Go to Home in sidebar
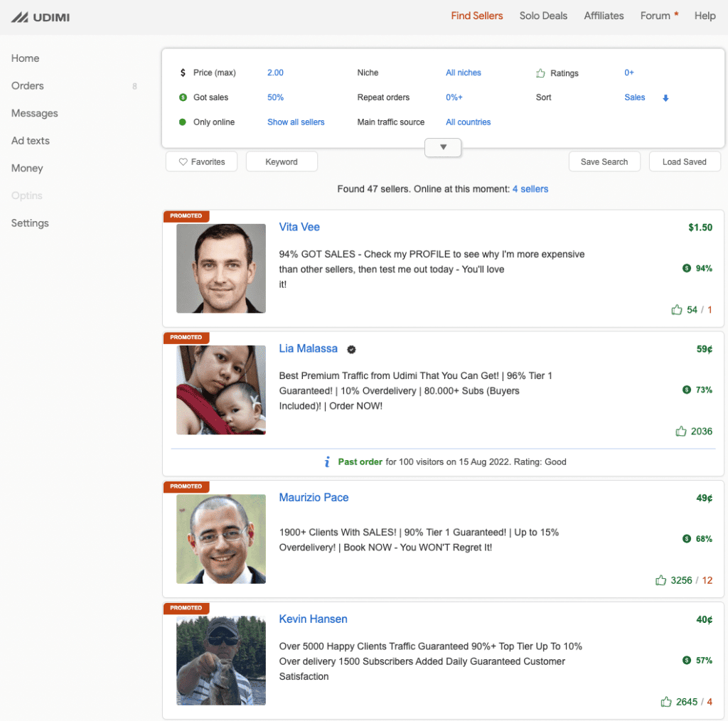728x721 pixels. coord(25,58)
